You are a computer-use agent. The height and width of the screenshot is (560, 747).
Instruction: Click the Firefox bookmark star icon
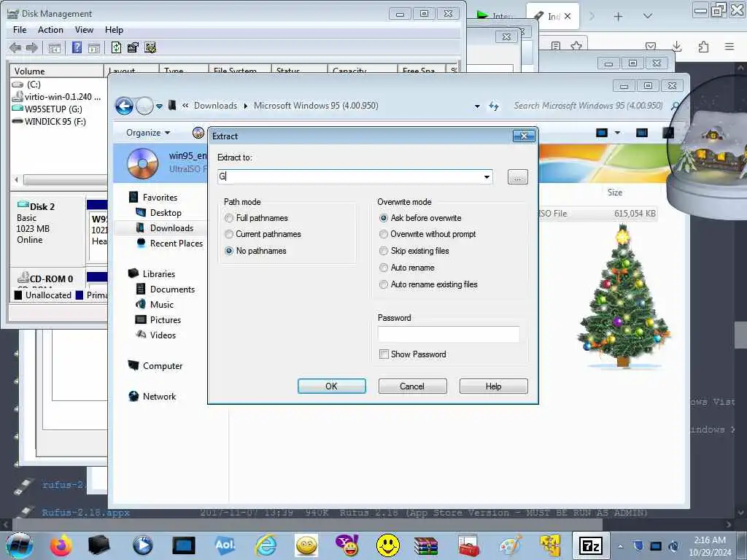[x=576, y=46]
